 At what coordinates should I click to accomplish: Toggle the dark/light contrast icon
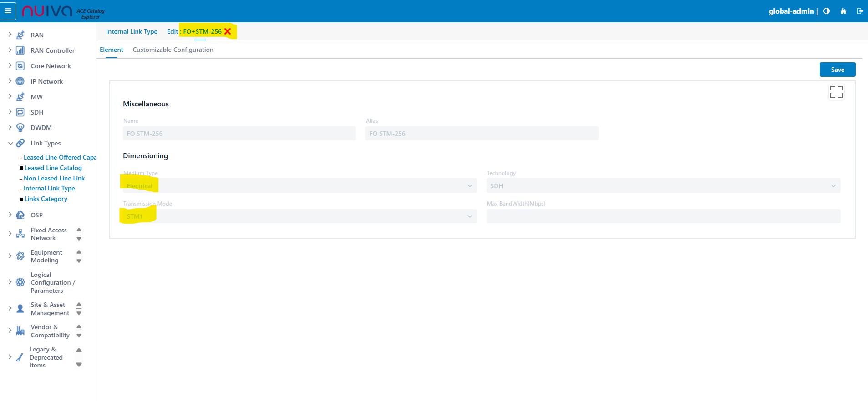(x=827, y=11)
